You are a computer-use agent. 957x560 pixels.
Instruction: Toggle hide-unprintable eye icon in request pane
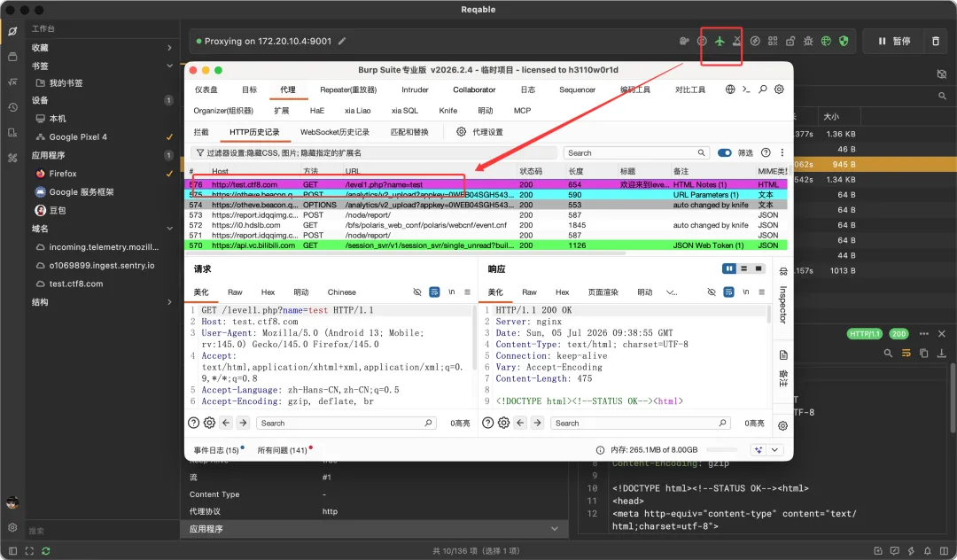(x=417, y=292)
